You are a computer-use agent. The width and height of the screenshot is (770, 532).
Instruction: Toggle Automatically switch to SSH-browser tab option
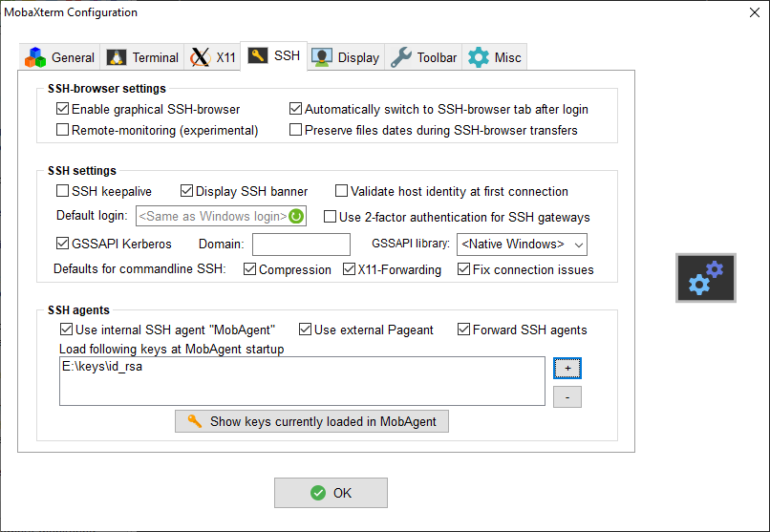(x=295, y=109)
